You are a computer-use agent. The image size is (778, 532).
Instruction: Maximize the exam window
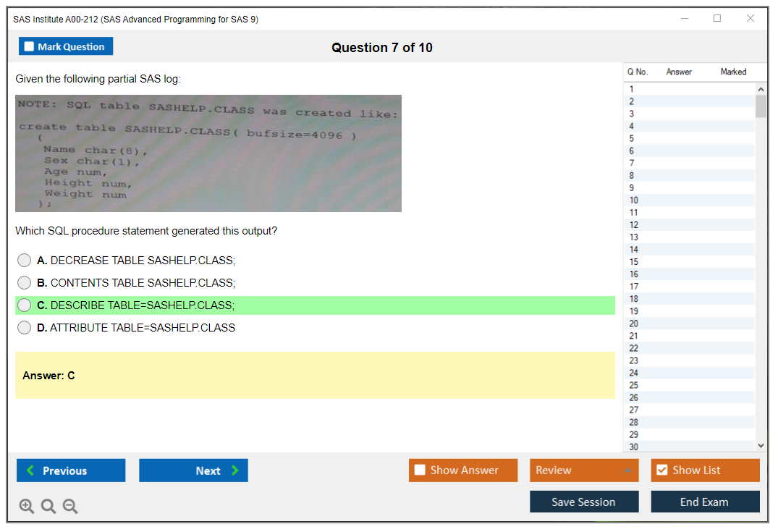[x=717, y=19]
